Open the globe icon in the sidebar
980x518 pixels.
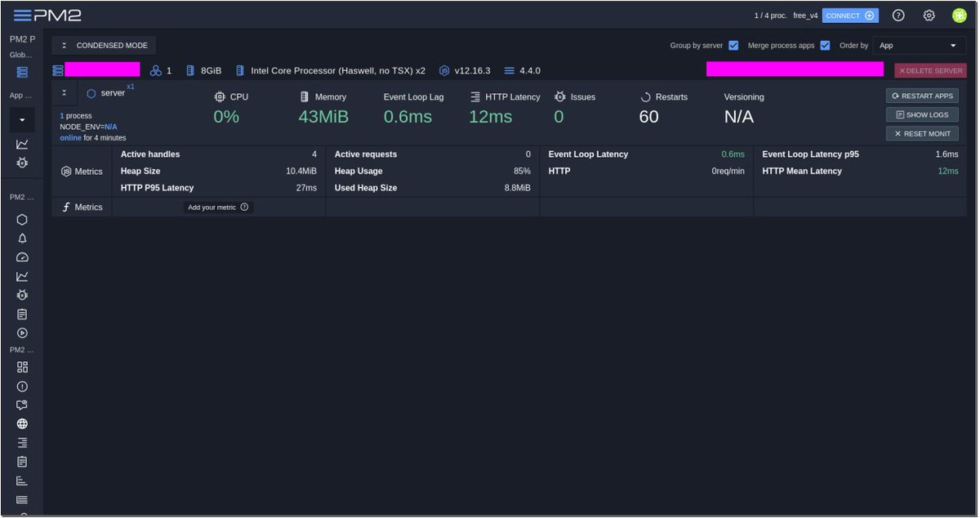click(22, 424)
